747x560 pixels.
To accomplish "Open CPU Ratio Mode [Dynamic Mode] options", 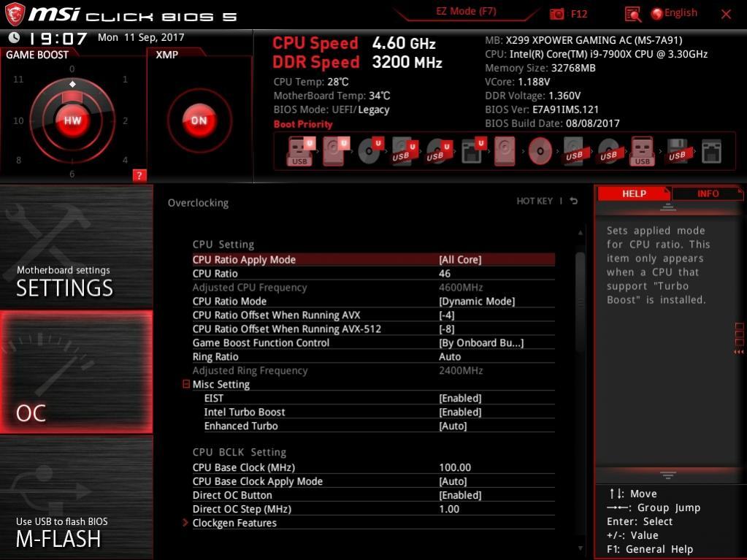I will pyautogui.click(x=477, y=302).
